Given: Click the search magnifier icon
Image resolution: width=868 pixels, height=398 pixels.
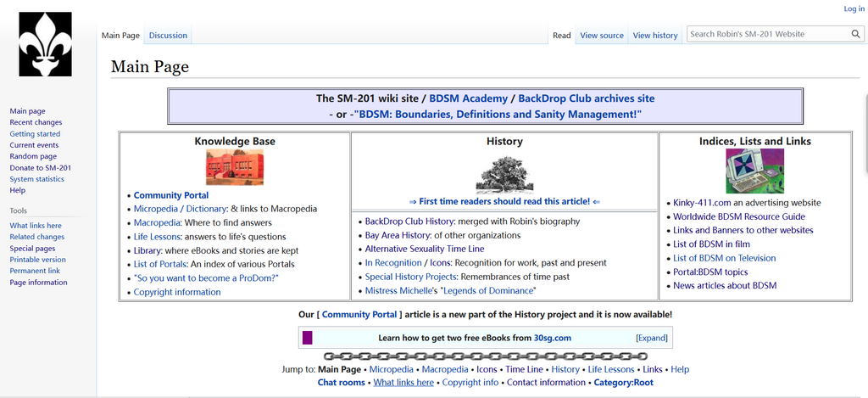Looking at the screenshot, I should [x=856, y=34].
